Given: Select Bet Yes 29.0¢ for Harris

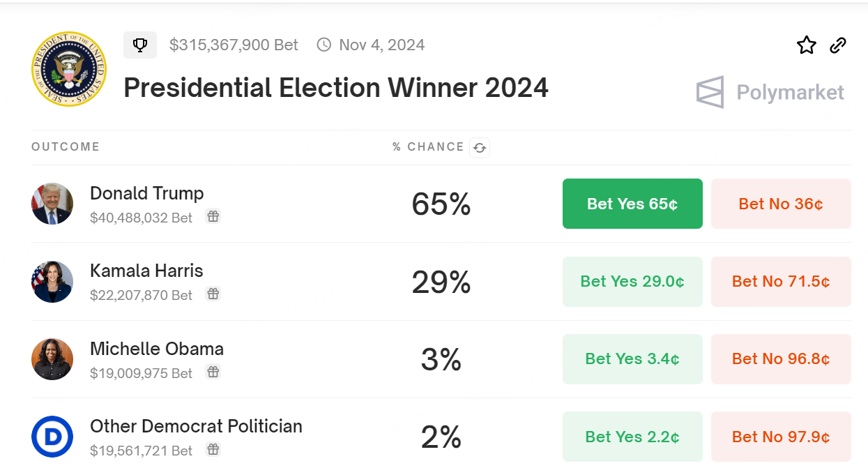Looking at the screenshot, I should [632, 282].
